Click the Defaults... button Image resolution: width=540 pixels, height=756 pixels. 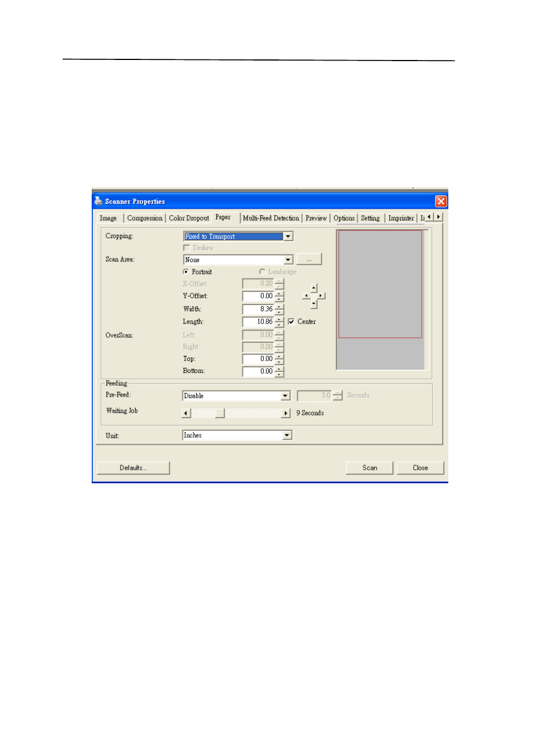coord(134,468)
